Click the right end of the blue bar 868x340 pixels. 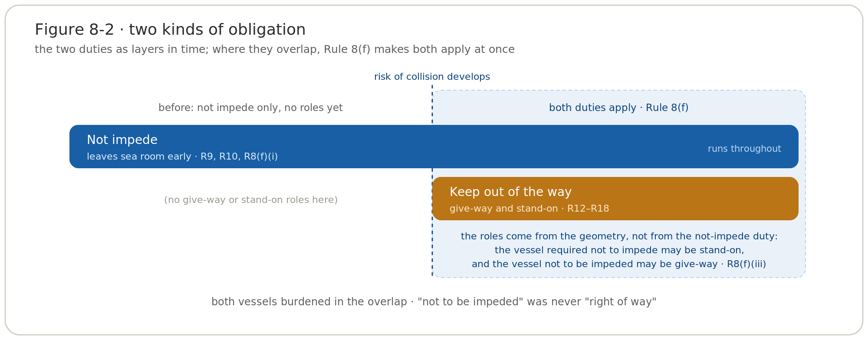pos(791,147)
